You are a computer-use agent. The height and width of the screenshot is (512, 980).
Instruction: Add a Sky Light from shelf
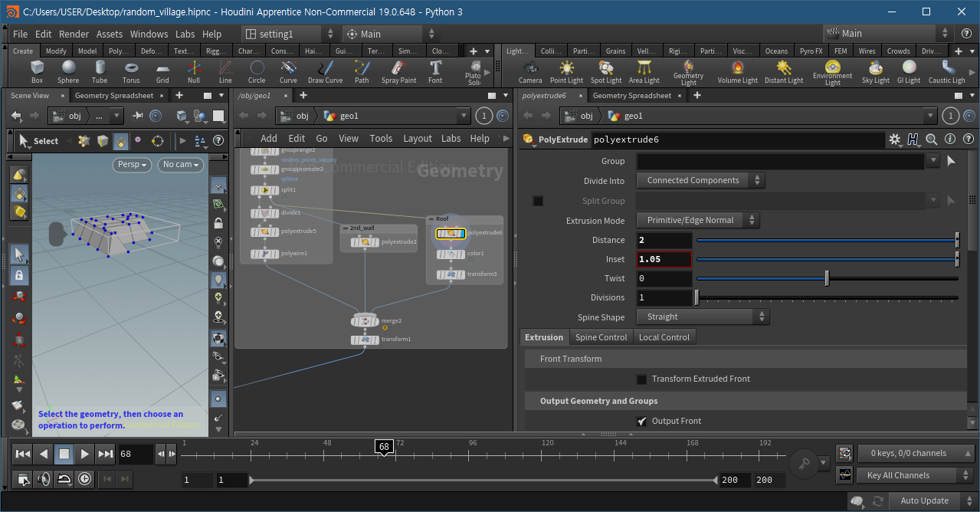[x=876, y=71]
